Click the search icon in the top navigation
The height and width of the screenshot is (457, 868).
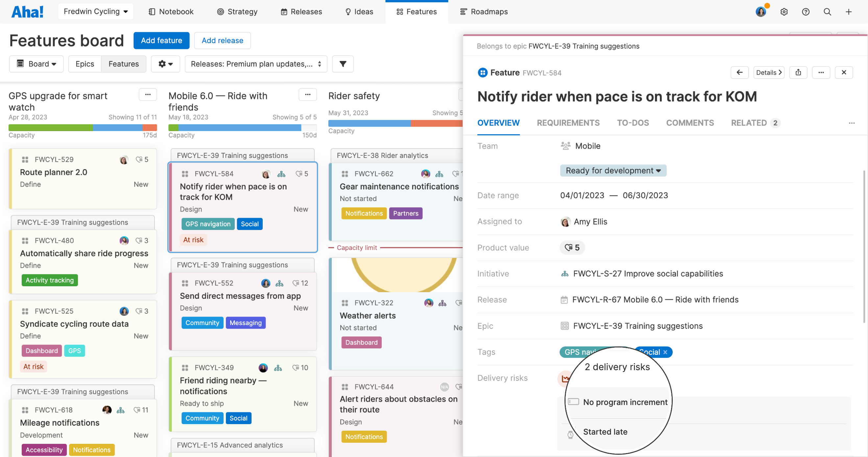pyautogui.click(x=827, y=12)
